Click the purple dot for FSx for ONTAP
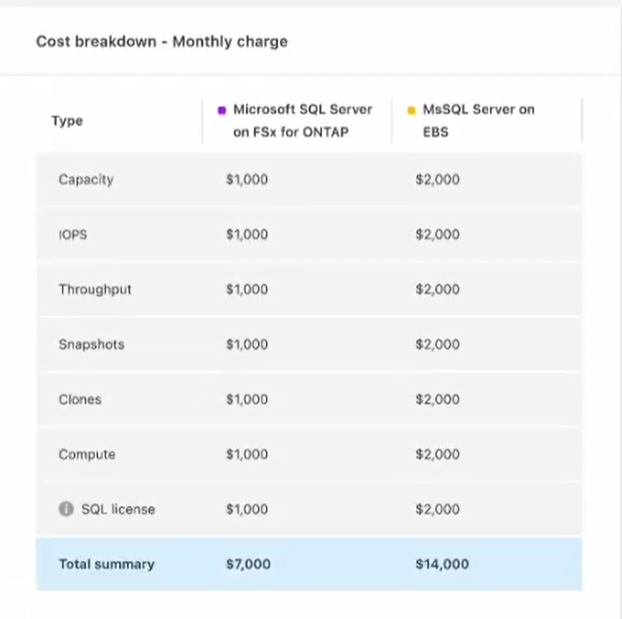Viewport: 622px width, 619px height. (221, 110)
